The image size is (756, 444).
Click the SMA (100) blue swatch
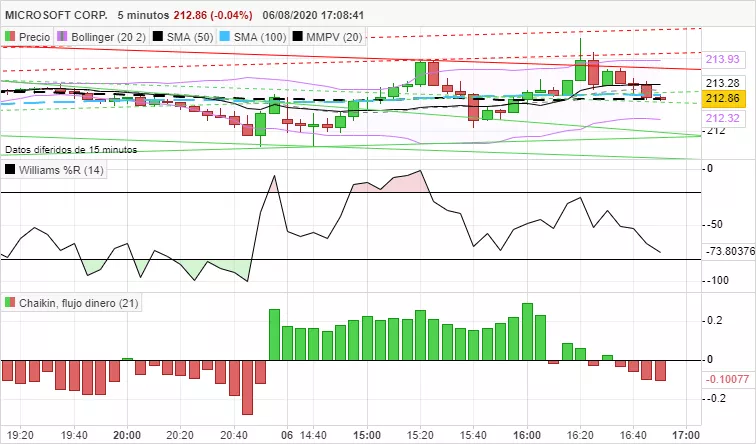tap(224, 37)
